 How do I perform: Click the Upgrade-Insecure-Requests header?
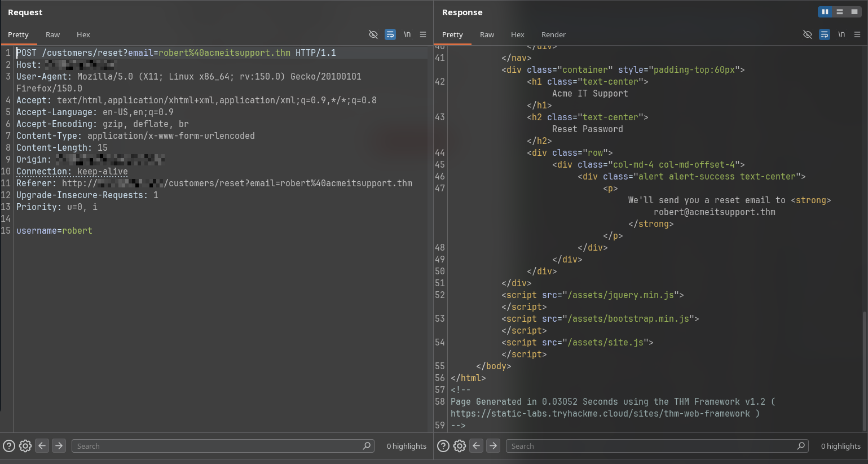(87, 195)
